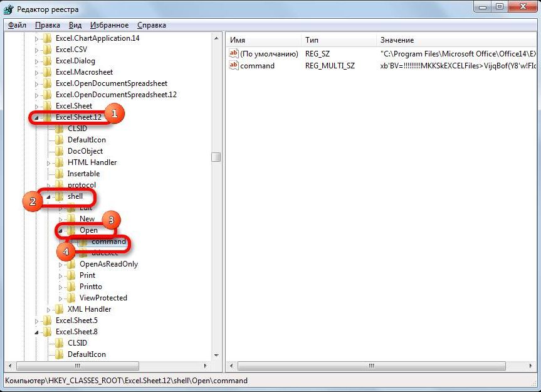This screenshot has width=541, height=392.
Task: Click values pane horizontal scroll left arrow
Action: click(x=231, y=366)
